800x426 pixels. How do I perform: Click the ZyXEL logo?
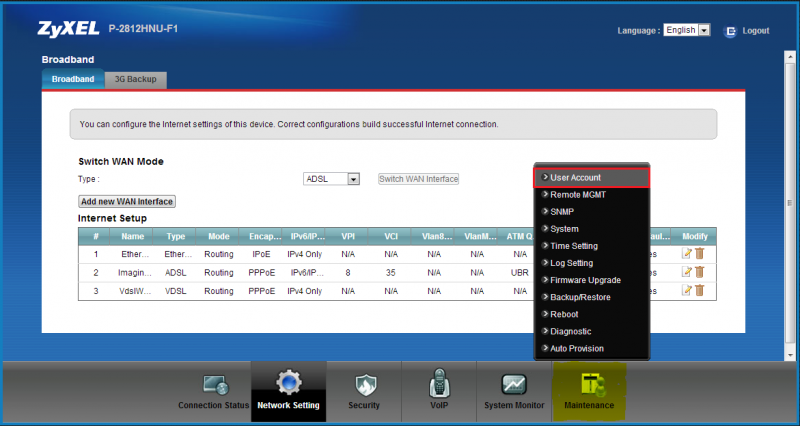coord(68,29)
